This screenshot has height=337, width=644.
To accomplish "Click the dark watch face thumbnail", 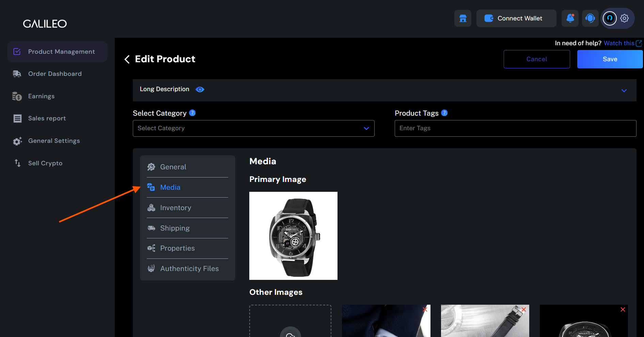I will click(x=584, y=321).
